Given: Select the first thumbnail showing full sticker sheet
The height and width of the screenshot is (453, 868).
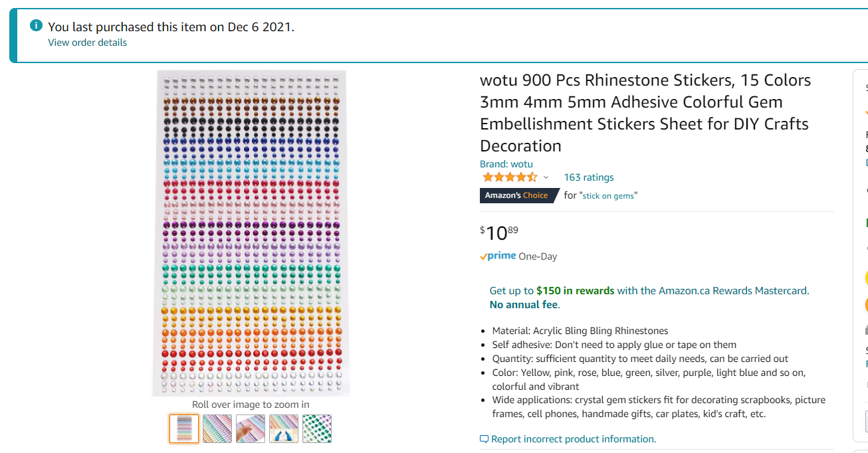Looking at the screenshot, I should pyautogui.click(x=184, y=428).
